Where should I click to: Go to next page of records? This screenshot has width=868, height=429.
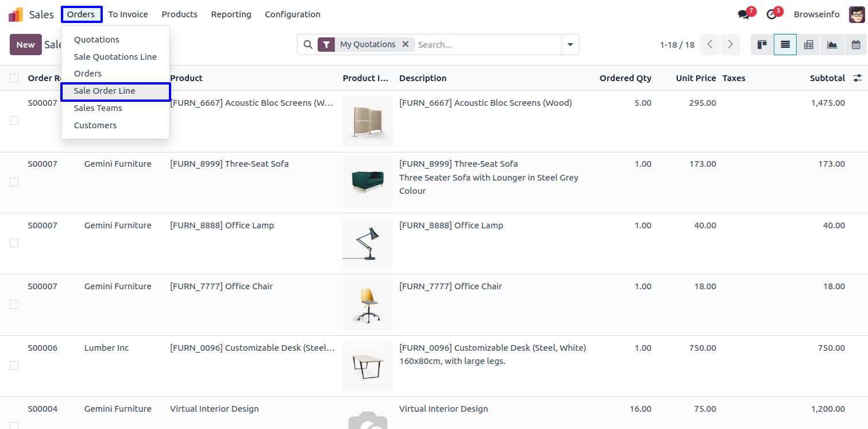(x=730, y=44)
